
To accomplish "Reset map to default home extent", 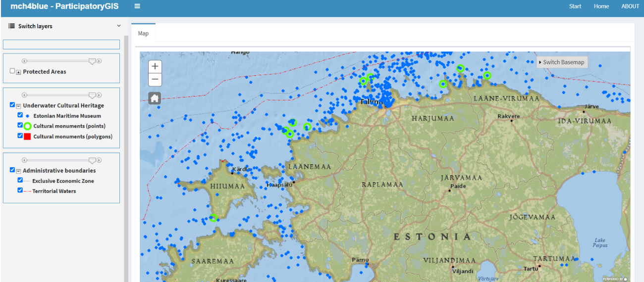I will (x=155, y=98).
